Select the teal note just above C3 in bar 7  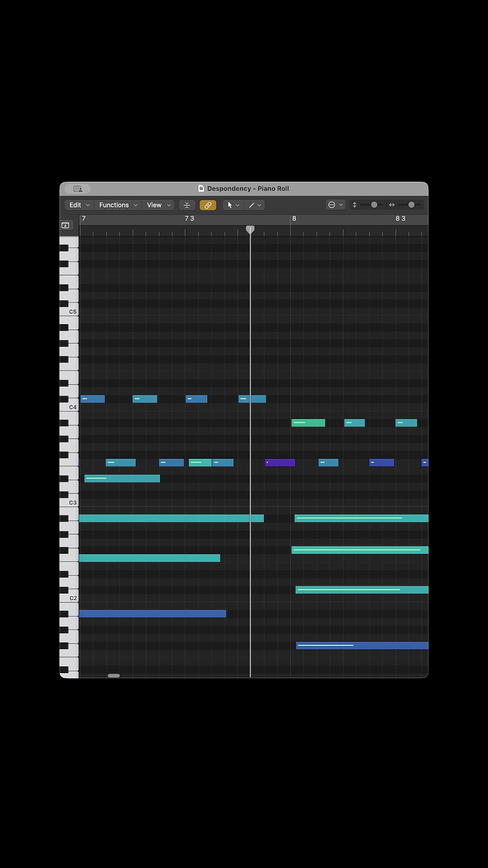(122, 478)
